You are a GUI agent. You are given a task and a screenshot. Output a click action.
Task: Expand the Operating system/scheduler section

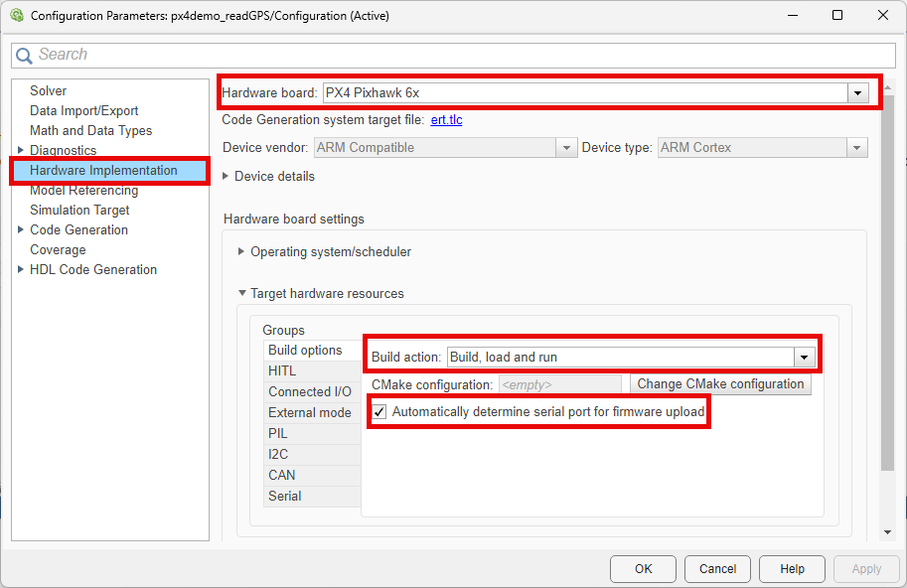(241, 251)
